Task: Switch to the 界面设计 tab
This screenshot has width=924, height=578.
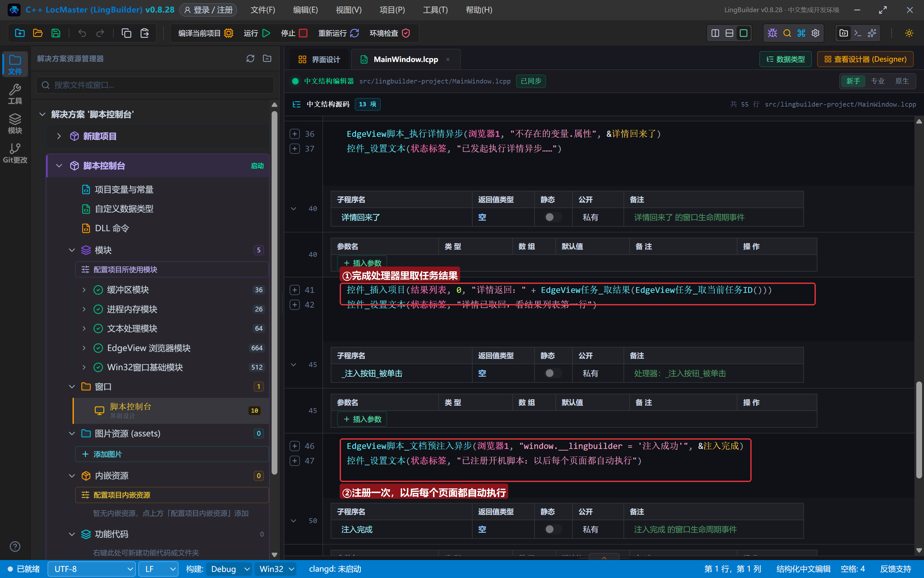Action: [319, 59]
